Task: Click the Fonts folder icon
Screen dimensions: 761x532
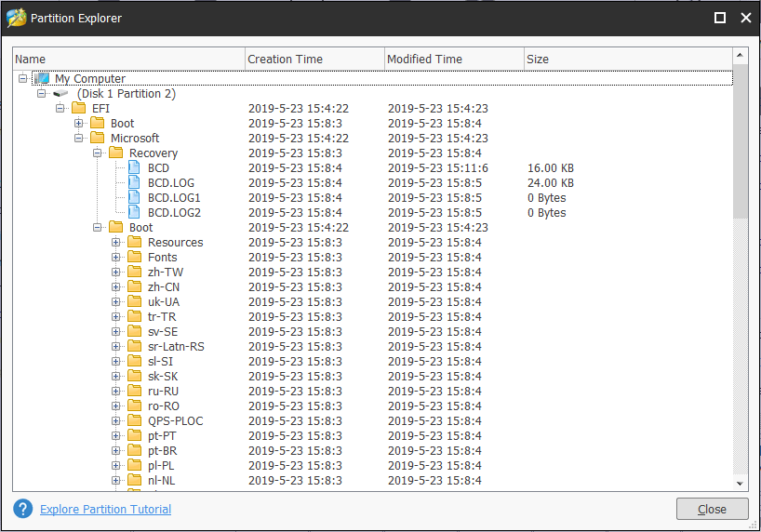Action: tap(135, 257)
